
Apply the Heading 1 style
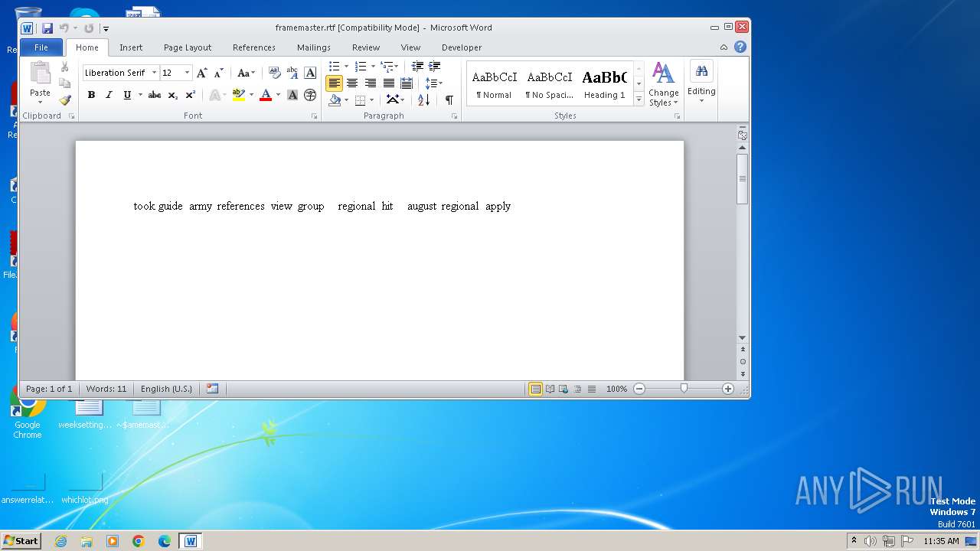pos(604,83)
